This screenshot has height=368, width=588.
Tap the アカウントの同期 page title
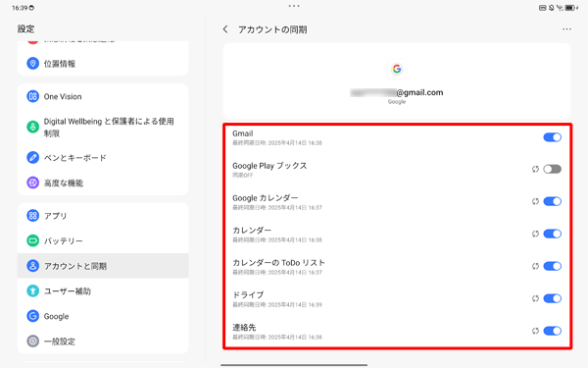point(272,29)
